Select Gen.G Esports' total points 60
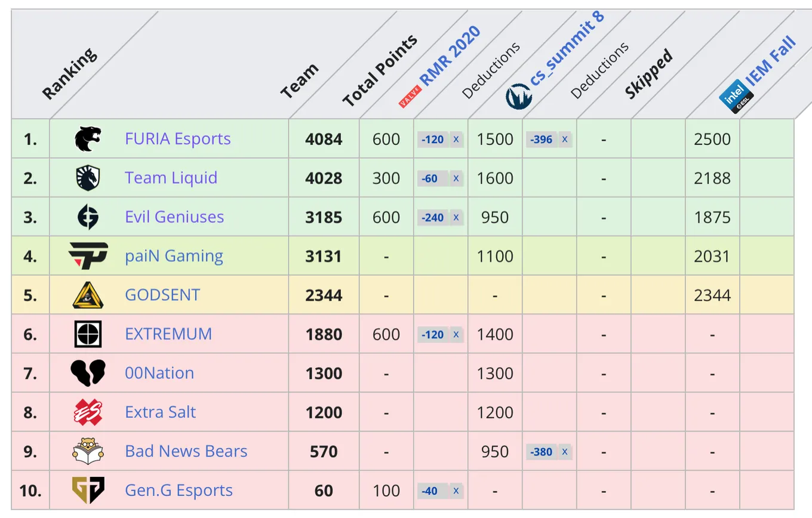Screen dimensions: 812x518 coord(324,491)
